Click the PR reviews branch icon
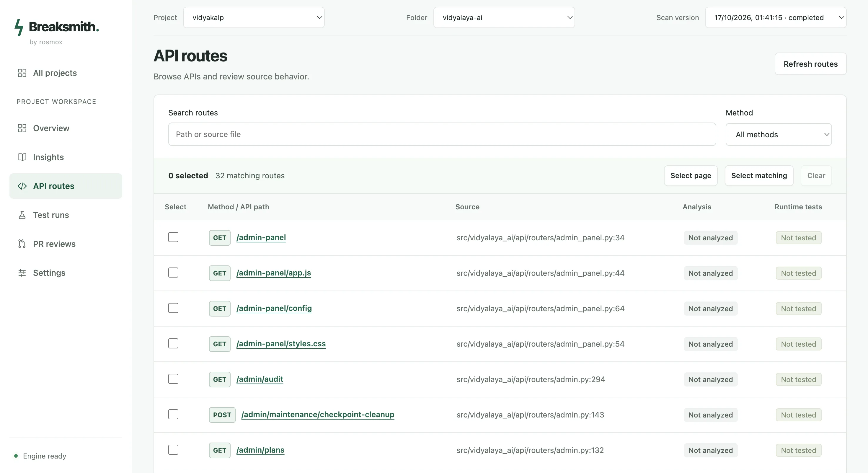The height and width of the screenshot is (473, 868). tap(22, 244)
